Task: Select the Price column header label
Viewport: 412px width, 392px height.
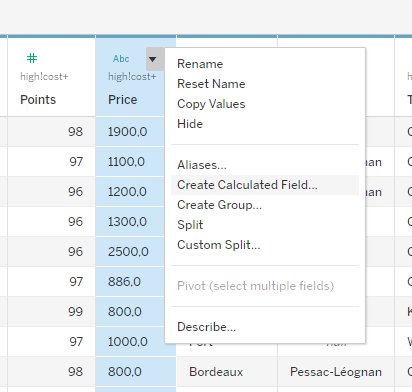Action: [122, 100]
